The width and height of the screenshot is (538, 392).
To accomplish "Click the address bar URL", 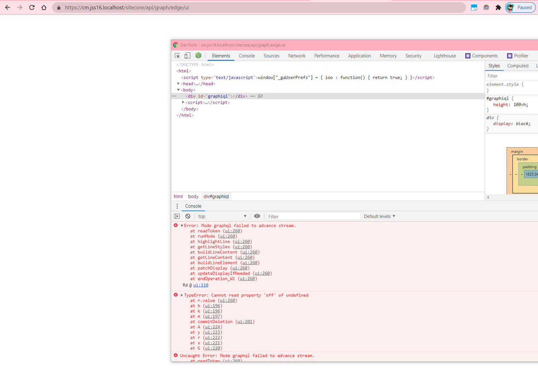I will click(127, 7).
